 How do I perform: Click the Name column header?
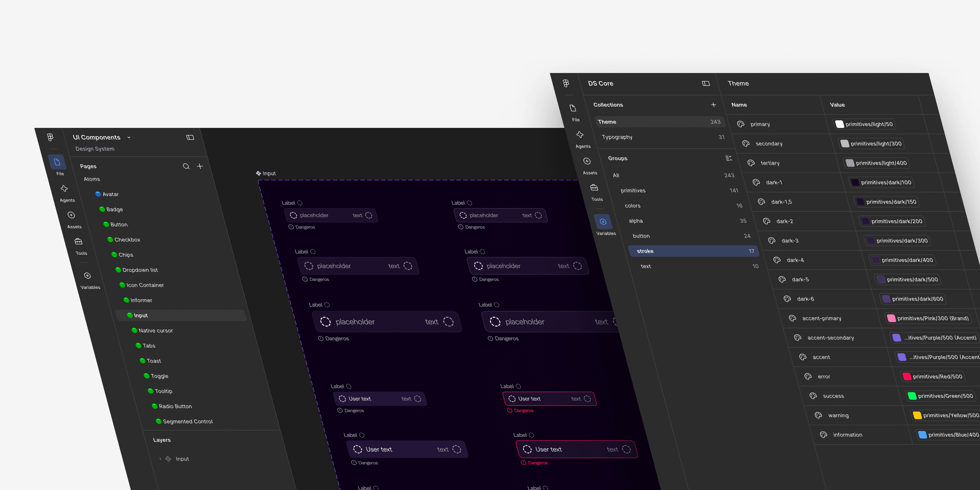[739, 105]
